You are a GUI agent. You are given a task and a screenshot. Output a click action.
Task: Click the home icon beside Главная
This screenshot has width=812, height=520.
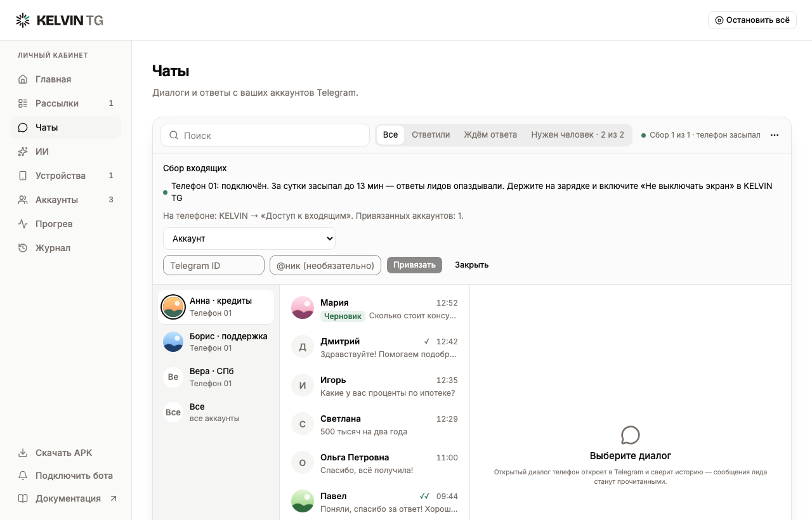pos(23,79)
